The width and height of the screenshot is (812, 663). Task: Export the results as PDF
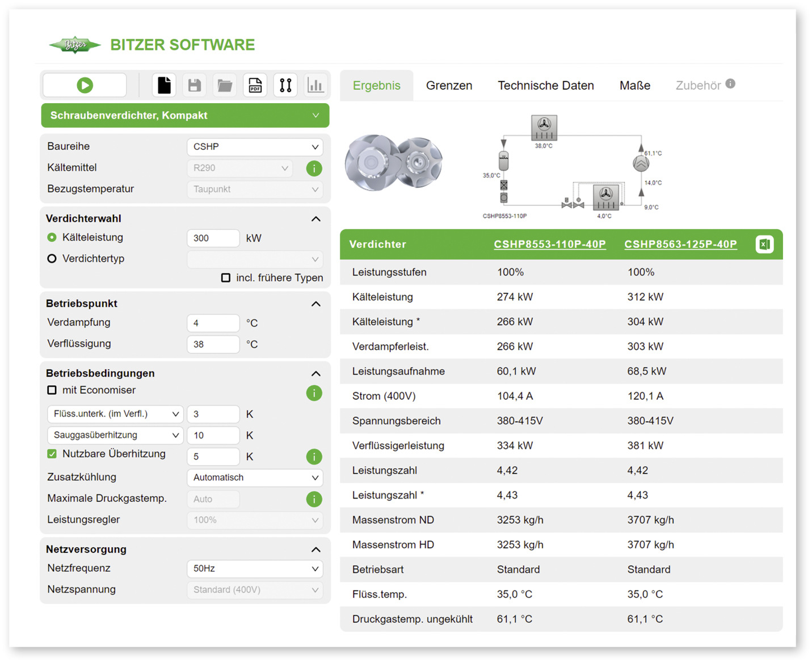pos(255,85)
